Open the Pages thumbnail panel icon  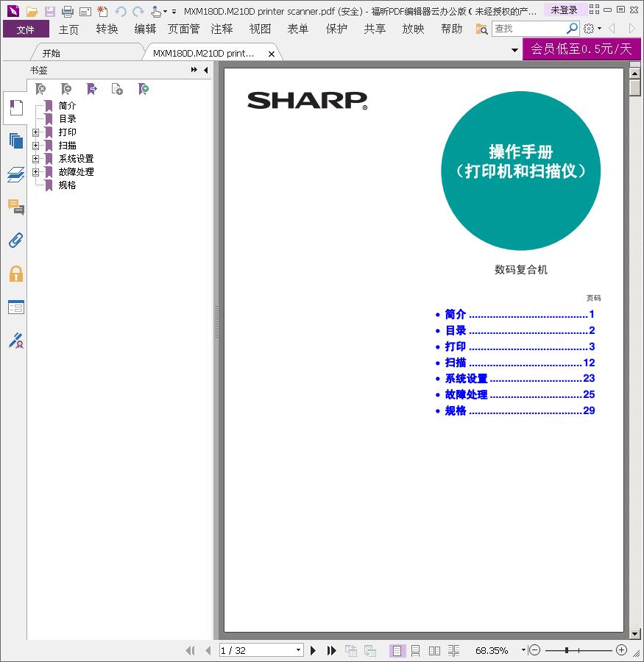click(x=16, y=140)
